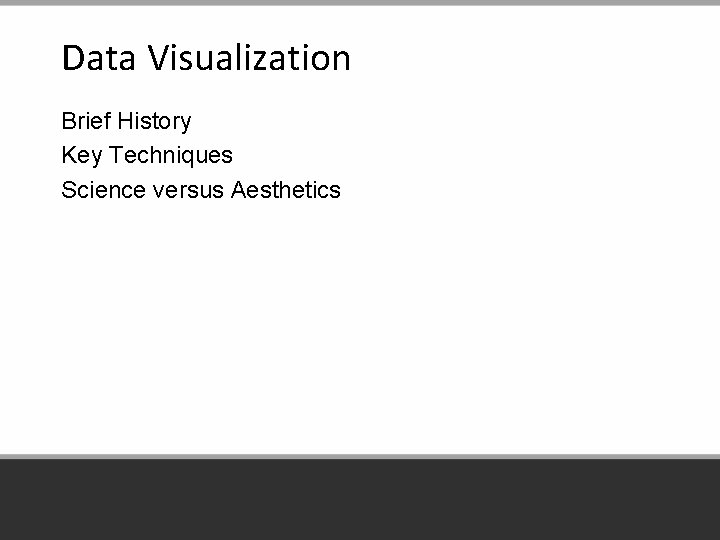Viewport: 720px width, 540px height.
Task: Place cursor after 'Aesthetics' at the line end
Action: pyautogui.click(x=342, y=190)
